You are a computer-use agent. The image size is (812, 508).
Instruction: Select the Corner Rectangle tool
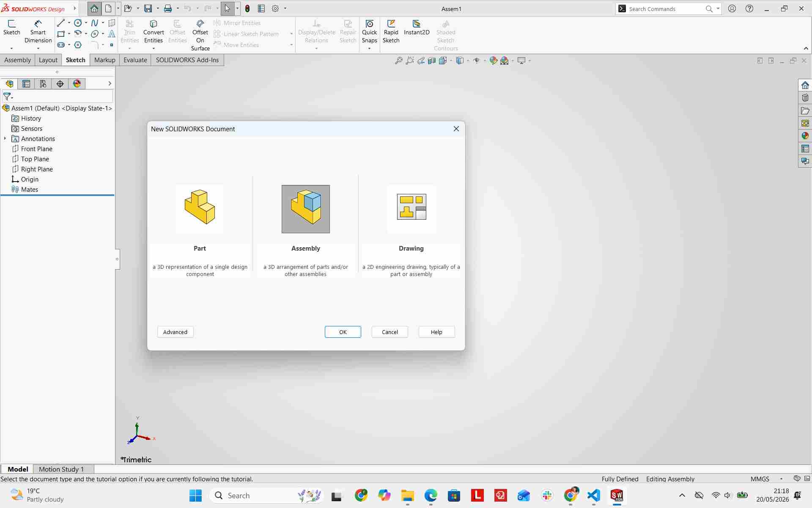tap(61, 34)
